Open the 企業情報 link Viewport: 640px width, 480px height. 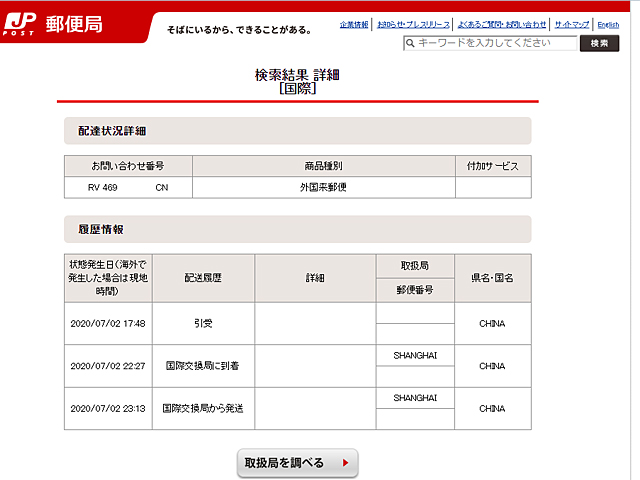tap(354, 24)
